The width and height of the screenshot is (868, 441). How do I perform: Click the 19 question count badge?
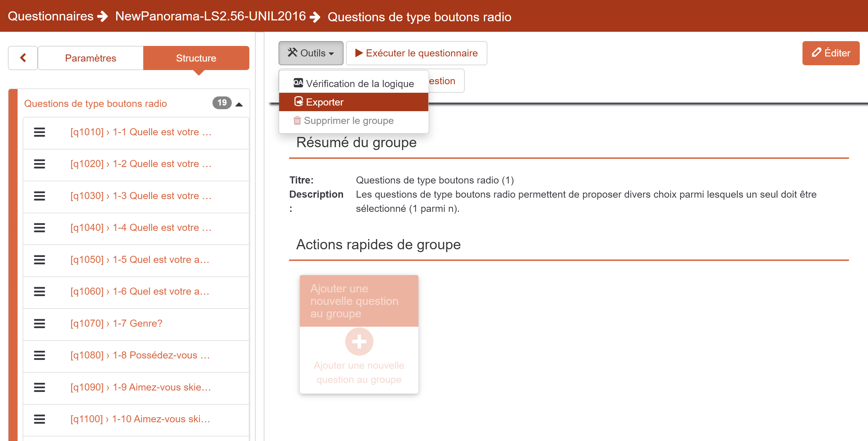(222, 103)
